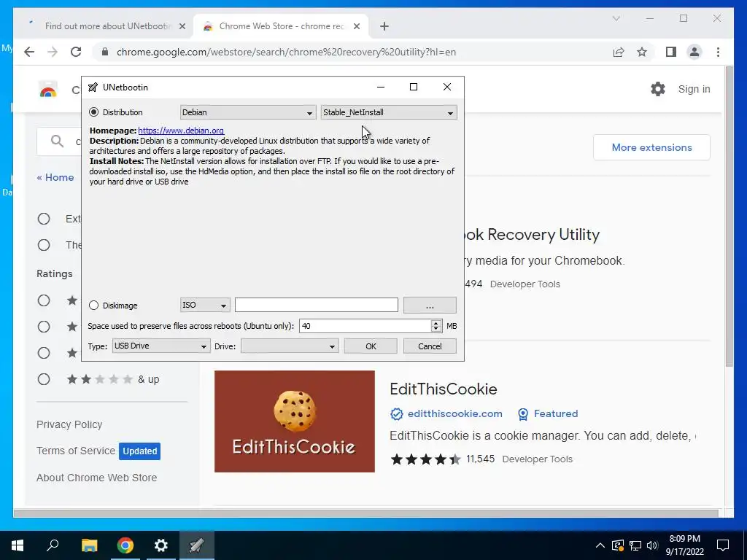Viewport: 747px width, 560px height.
Task: Open the Chrome profile avatar menu
Action: click(x=694, y=52)
